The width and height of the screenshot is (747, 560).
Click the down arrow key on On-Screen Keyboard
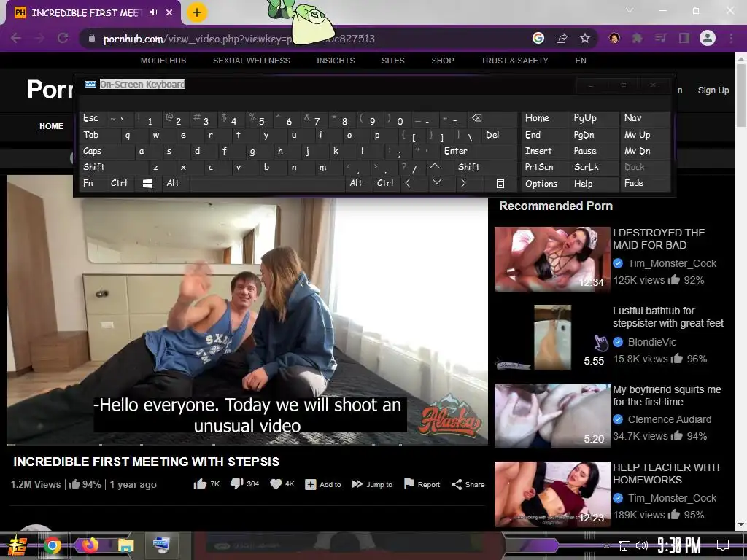(x=437, y=183)
